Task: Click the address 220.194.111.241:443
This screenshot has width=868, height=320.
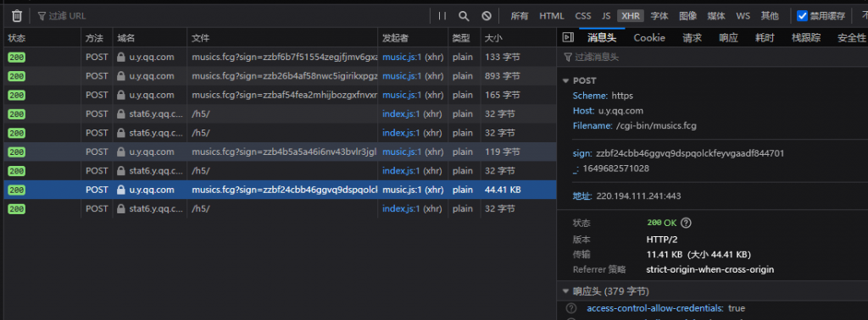Action: [639, 196]
